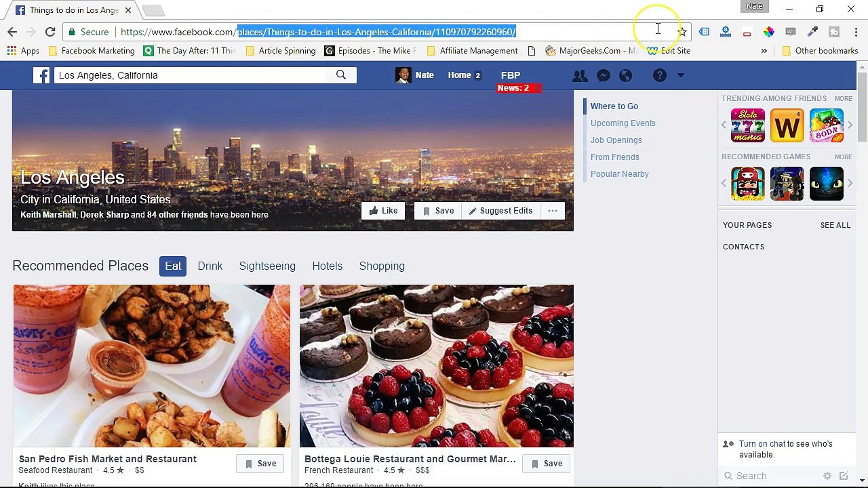Open the Messenger messages icon
This screenshot has height=488, width=868.
[603, 76]
